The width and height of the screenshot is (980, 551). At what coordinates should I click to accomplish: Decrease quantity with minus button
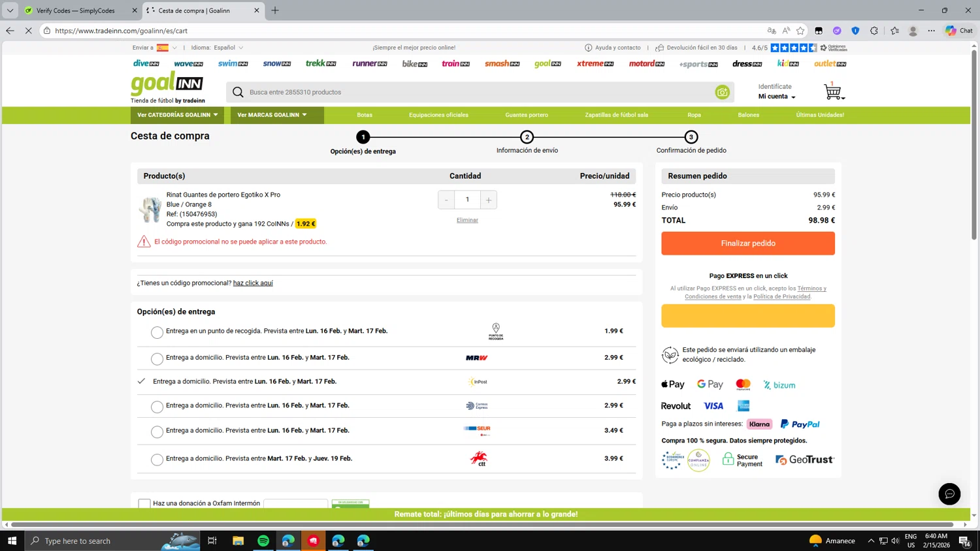coord(446,200)
